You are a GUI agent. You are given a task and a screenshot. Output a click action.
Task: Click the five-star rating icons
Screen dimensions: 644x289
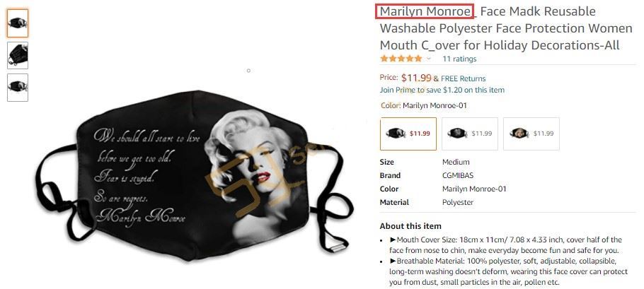(x=401, y=59)
